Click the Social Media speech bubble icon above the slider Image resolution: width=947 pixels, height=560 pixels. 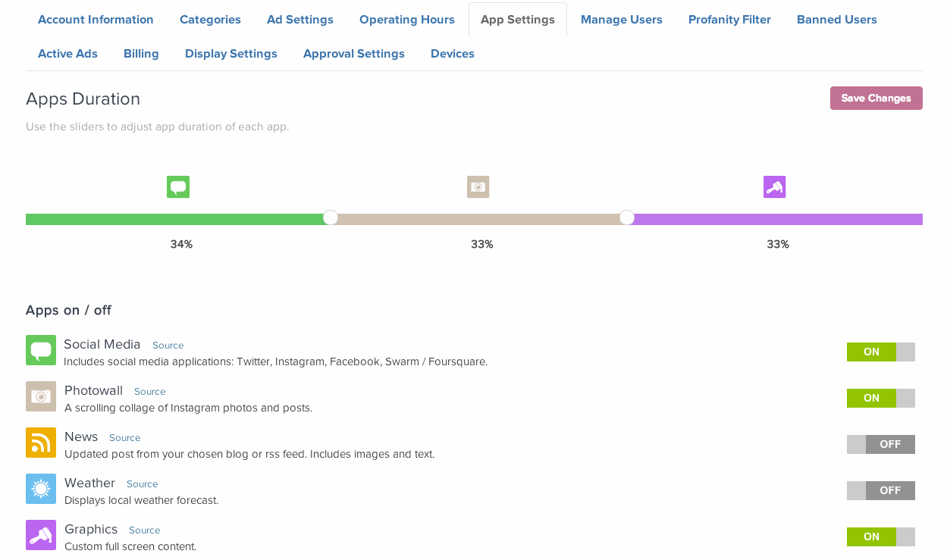[x=178, y=186]
